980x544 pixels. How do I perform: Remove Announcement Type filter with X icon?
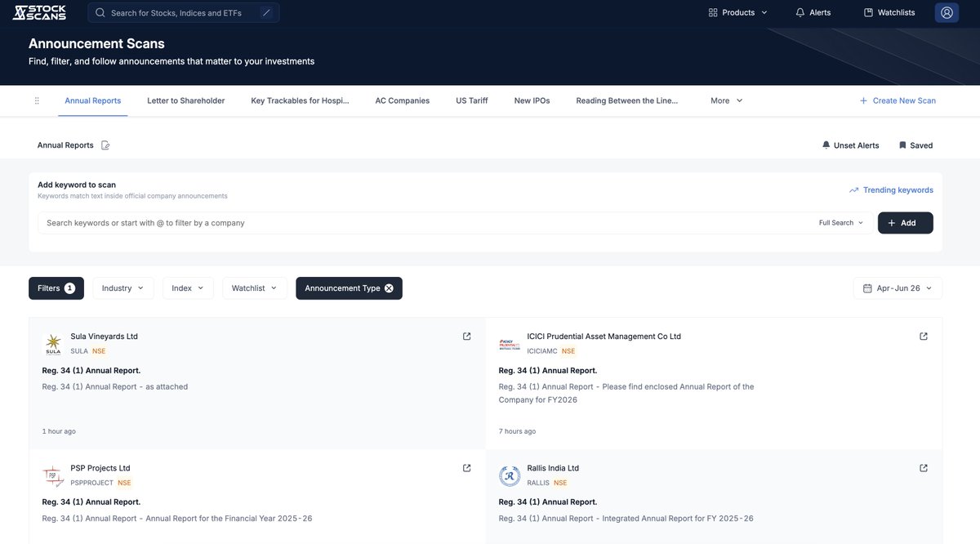click(x=389, y=288)
